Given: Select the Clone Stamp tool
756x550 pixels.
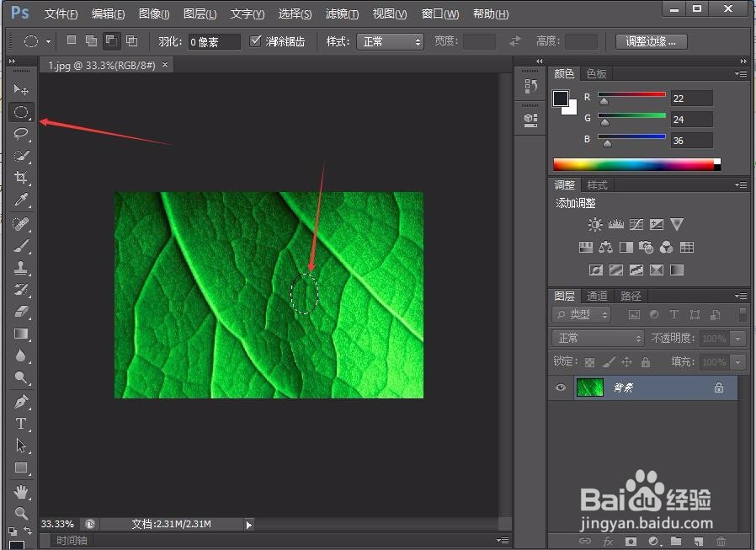Looking at the screenshot, I should 21,267.
